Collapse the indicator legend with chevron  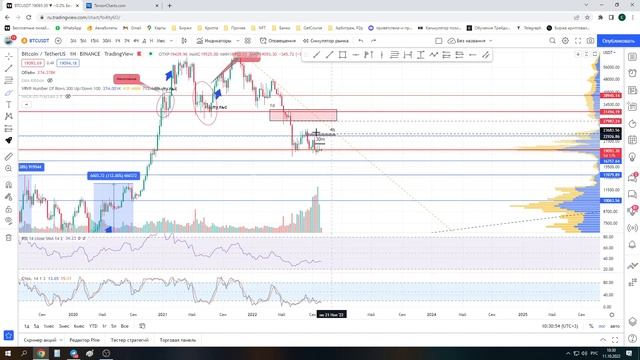pyautogui.click(x=26, y=105)
